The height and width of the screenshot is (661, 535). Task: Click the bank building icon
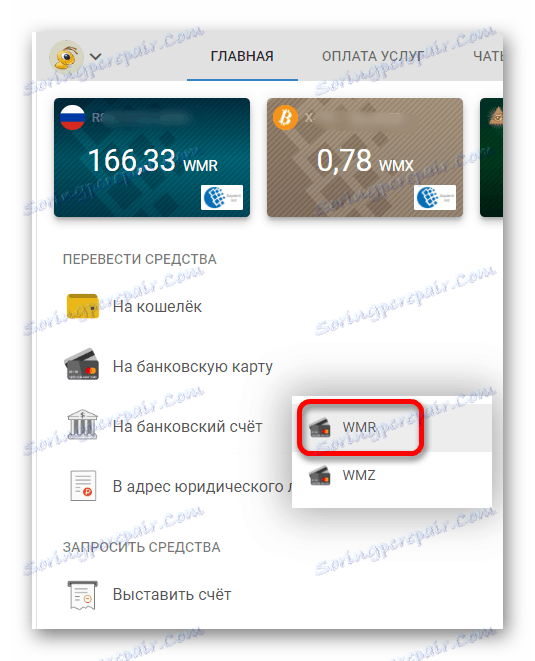83,424
